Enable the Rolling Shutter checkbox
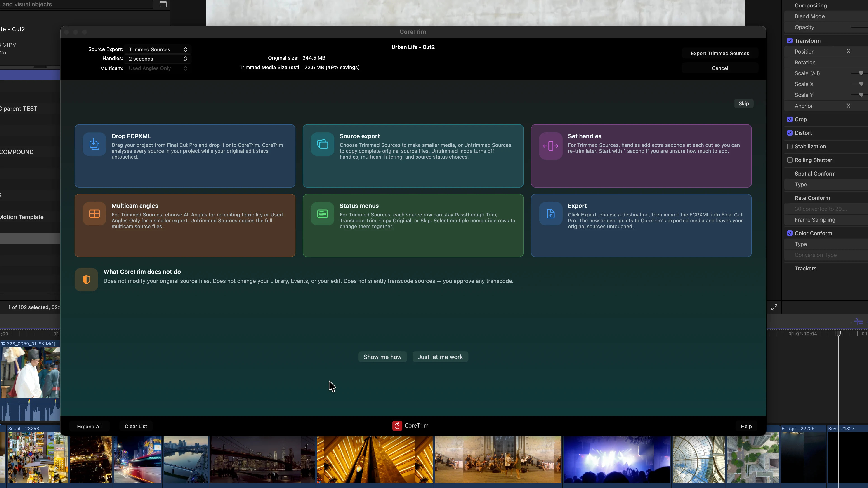The image size is (868, 488). click(x=790, y=160)
